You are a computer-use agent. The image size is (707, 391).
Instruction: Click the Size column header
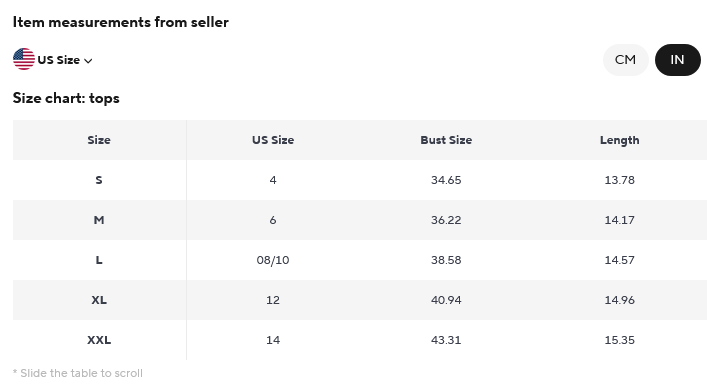pyautogui.click(x=99, y=140)
